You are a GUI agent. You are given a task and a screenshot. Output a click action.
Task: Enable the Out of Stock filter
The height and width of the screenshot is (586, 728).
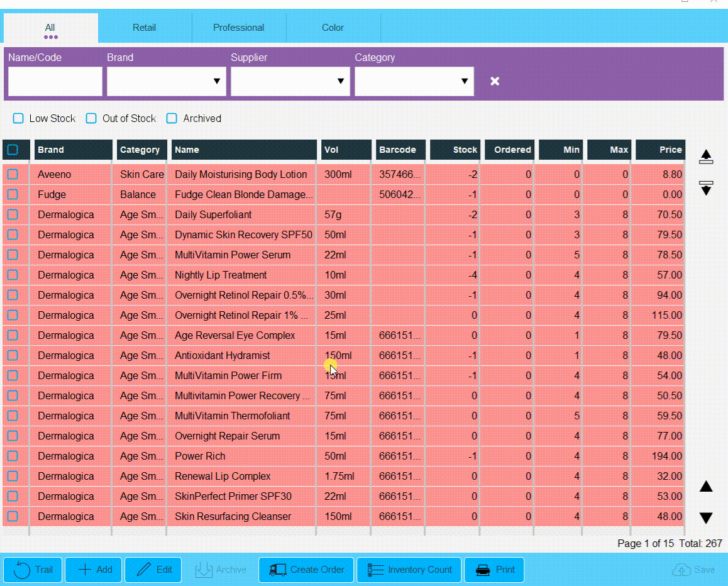tap(91, 118)
